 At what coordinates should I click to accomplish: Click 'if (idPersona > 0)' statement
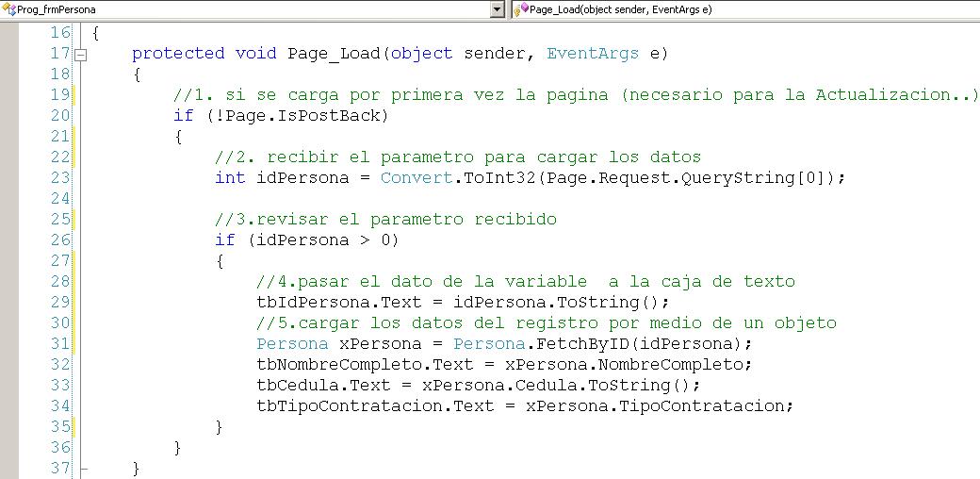tap(307, 239)
